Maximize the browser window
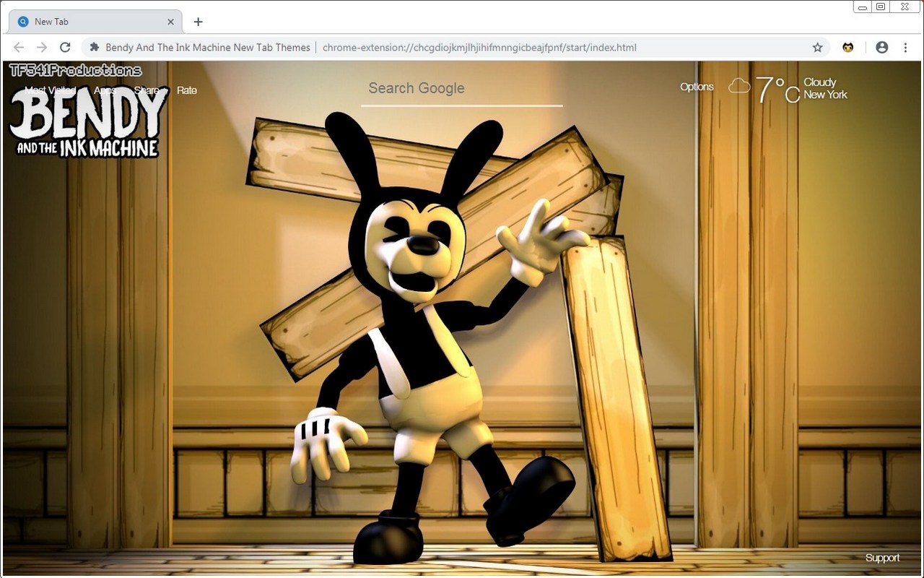The width and height of the screenshot is (924, 578). pos(881,7)
